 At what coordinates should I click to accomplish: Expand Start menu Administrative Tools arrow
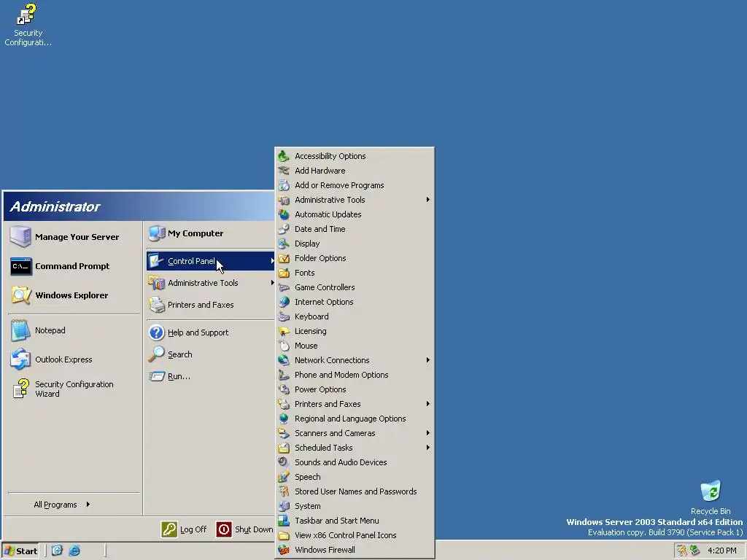pyautogui.click(x=272, y=283)
